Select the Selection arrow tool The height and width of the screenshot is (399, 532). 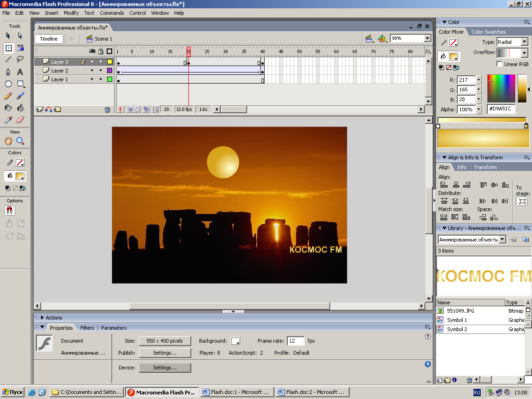tap(8, 35)
